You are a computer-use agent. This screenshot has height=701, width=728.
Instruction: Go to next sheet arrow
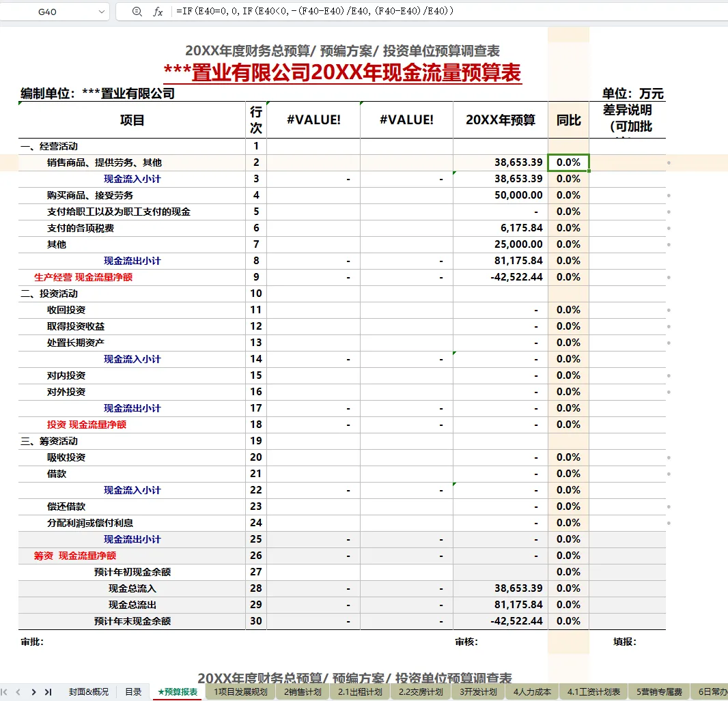[33, 691]
